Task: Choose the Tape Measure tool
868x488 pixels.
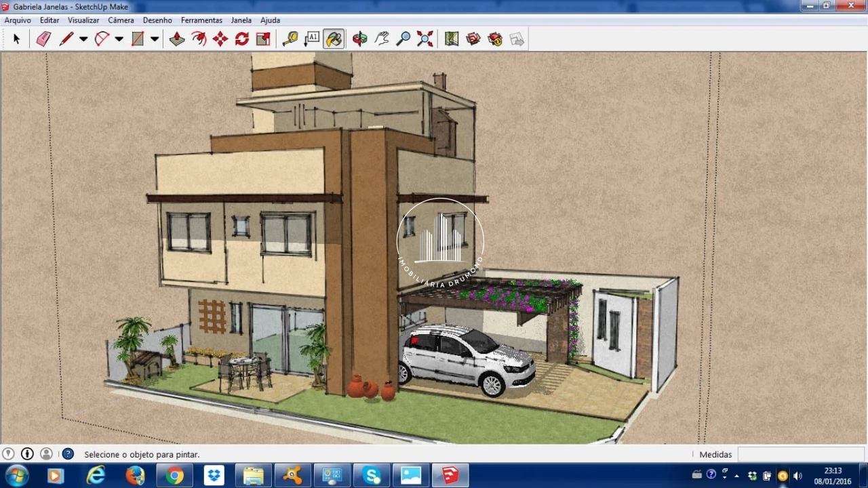Action: point(290,39)
